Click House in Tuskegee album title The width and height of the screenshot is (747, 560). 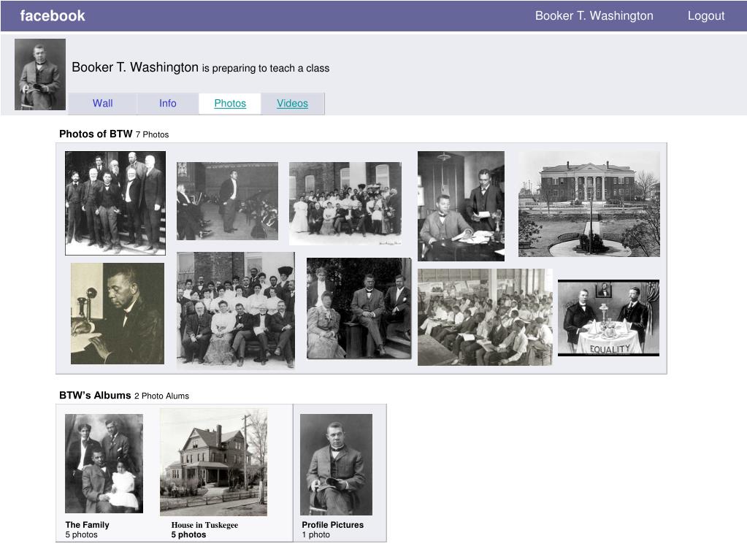204,525
